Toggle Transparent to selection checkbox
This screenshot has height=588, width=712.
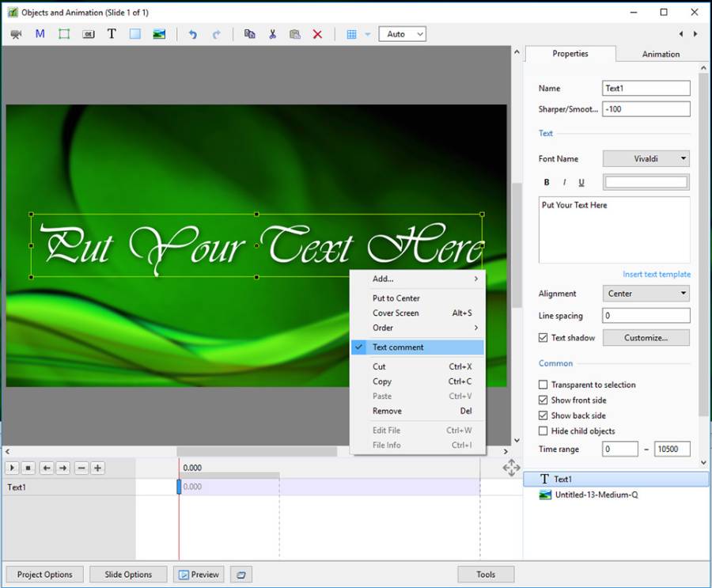[543, 385]
